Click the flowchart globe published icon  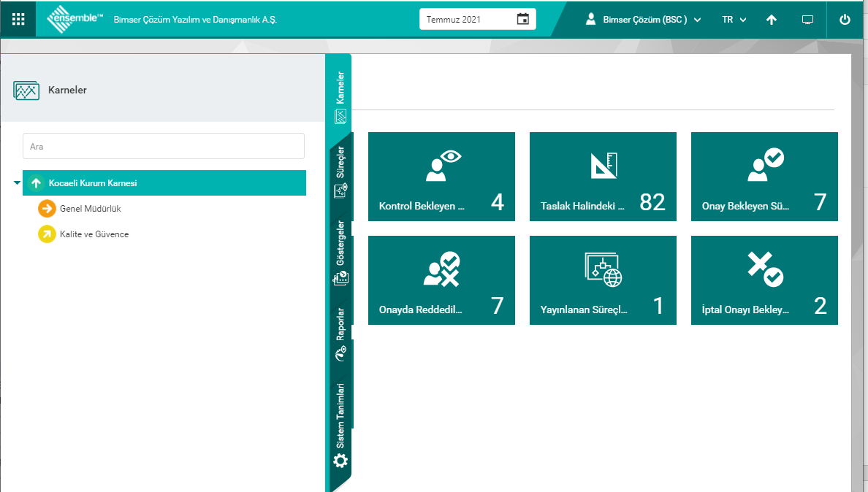604,269
